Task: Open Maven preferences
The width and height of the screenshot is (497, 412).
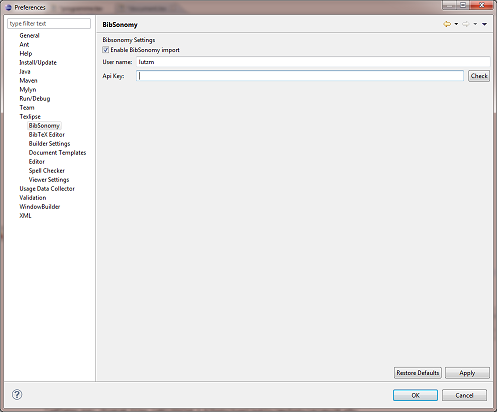Action: [28, 80]
